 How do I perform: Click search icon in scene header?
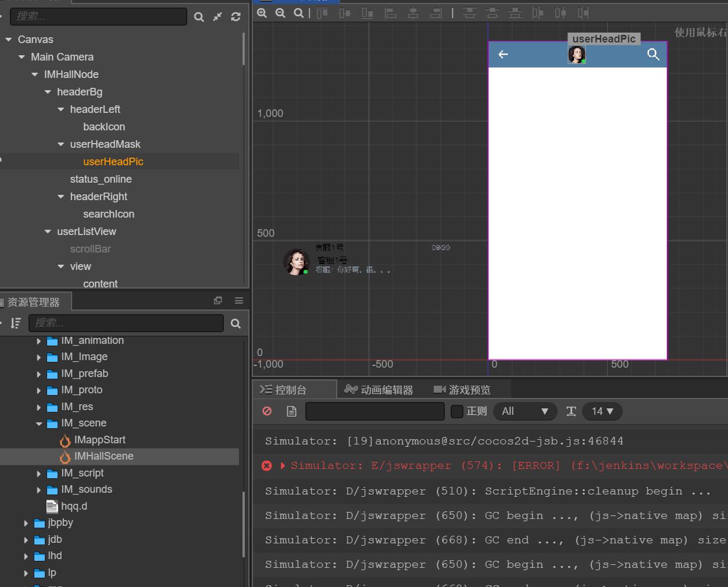653,54
